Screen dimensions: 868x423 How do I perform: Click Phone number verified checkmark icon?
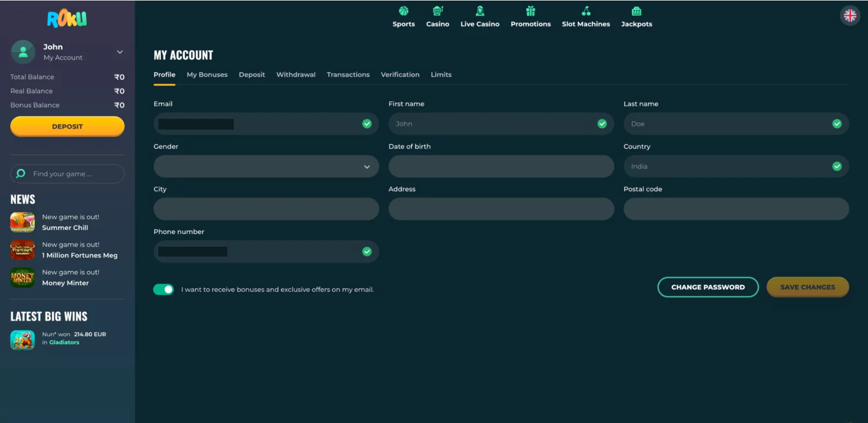pos(367,252)
